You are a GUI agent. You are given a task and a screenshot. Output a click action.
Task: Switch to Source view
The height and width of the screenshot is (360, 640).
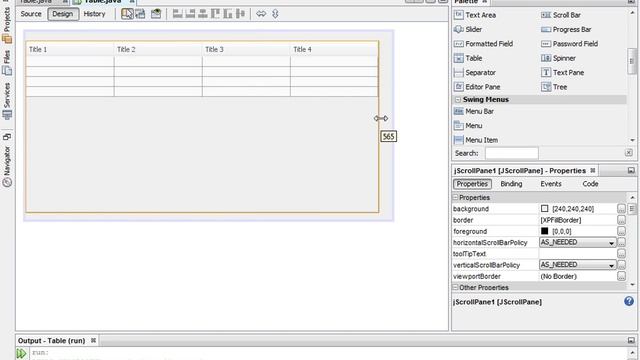point(31,14)
